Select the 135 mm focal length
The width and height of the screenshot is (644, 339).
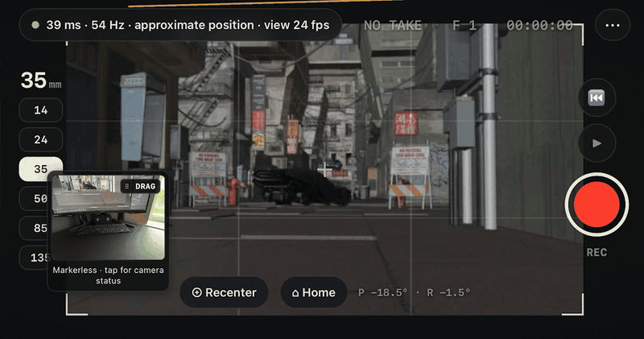(34, 258)
